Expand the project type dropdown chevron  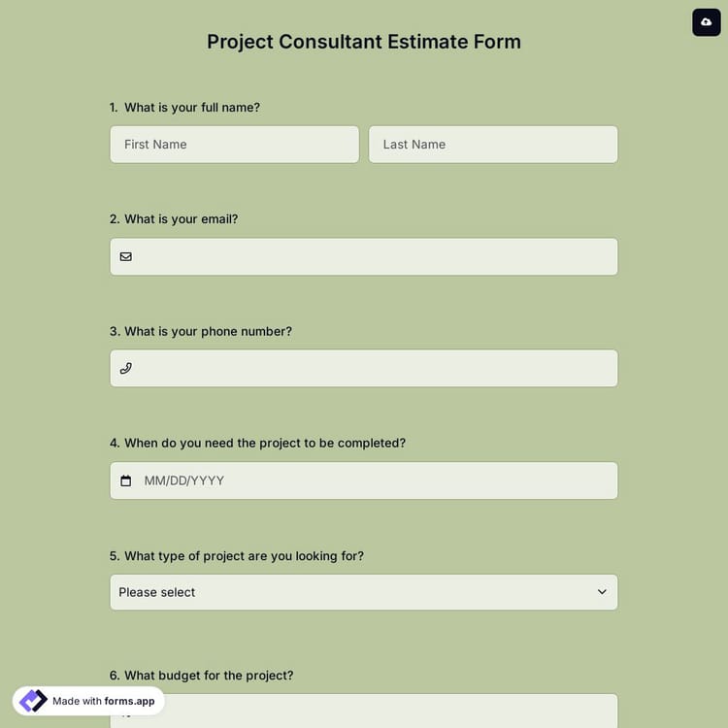pos(602,592)
